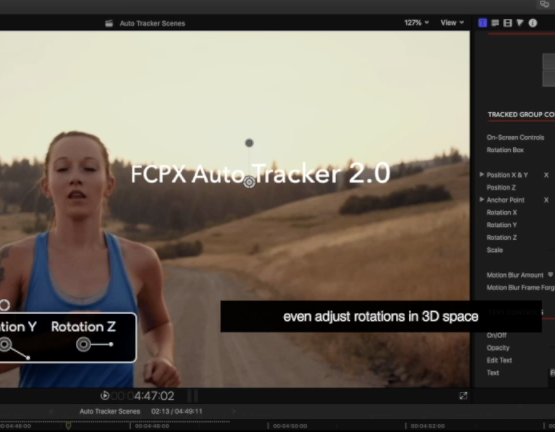The height and width of the screenshot is (432, 555).
Task: Go forward in timeline history arrow
Action: 234,411
